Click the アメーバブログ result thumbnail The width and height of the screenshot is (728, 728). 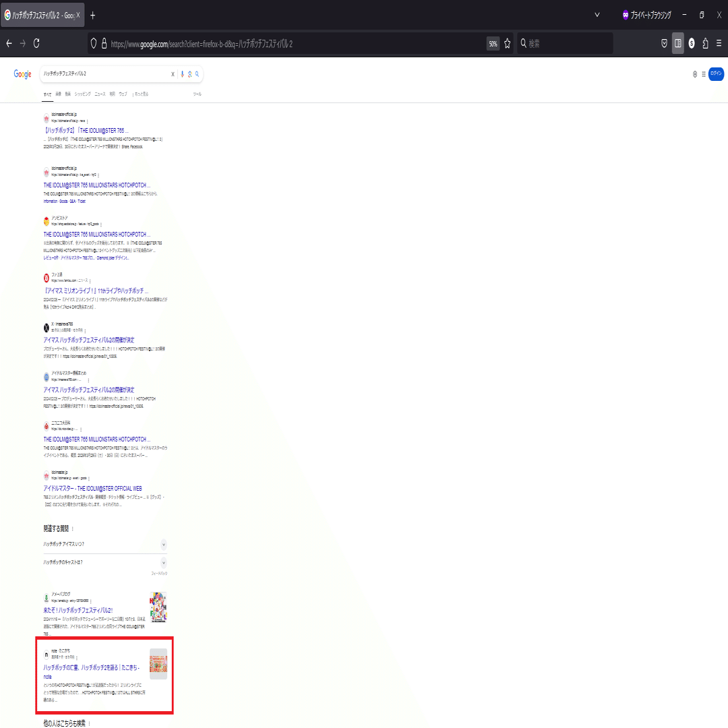[158, 607]
